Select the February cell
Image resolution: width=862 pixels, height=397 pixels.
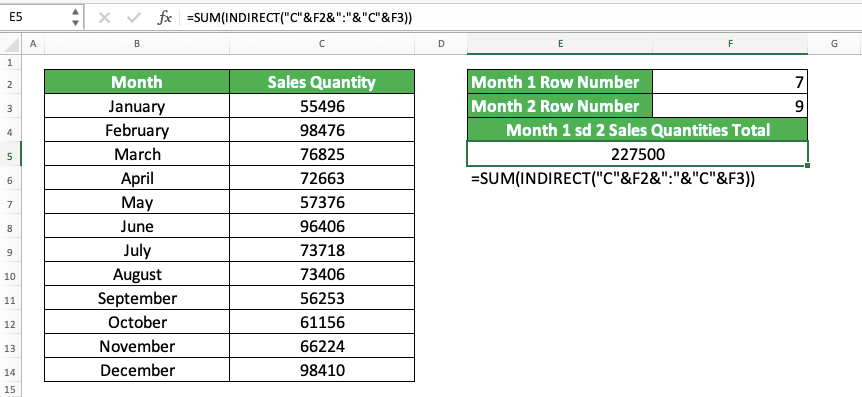[137, 130]
